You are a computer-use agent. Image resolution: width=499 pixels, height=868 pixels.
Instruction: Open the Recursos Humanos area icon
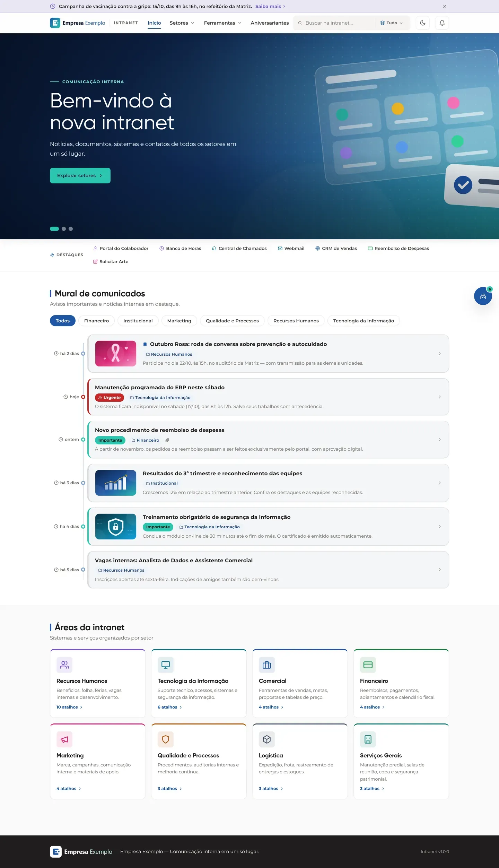64,665
